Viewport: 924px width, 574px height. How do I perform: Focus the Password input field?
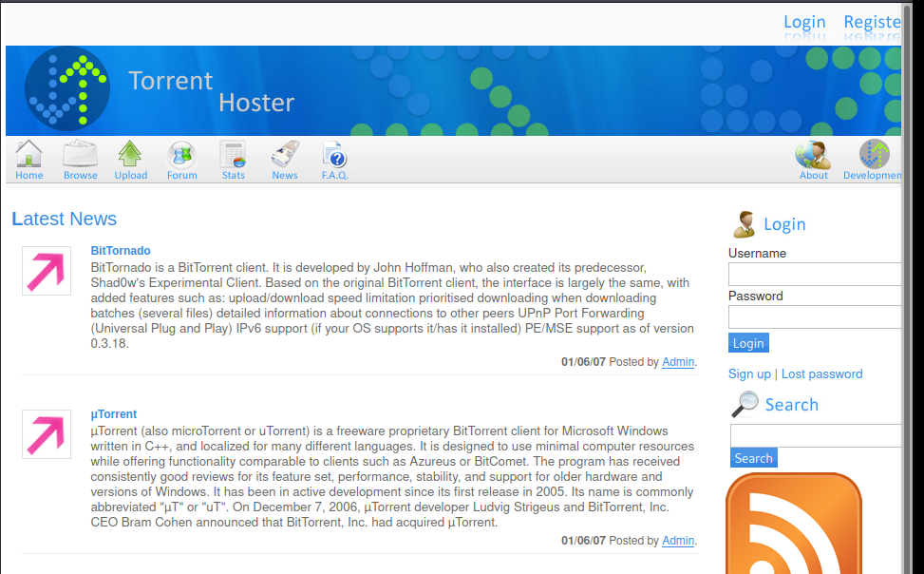[815, 317]
